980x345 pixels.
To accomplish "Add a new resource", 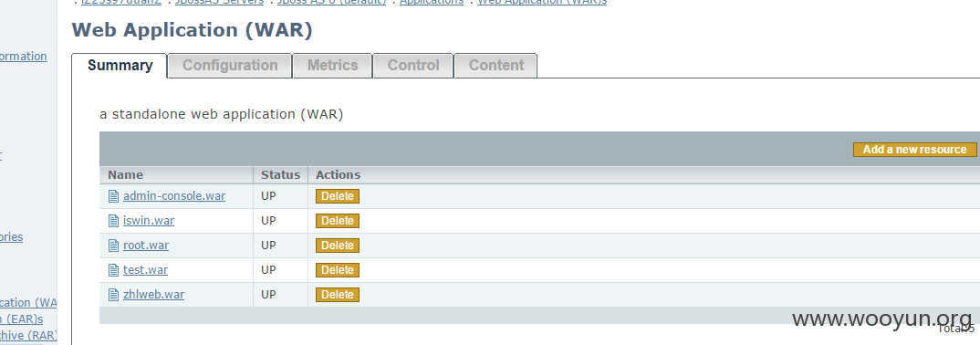I will (914, 150).
